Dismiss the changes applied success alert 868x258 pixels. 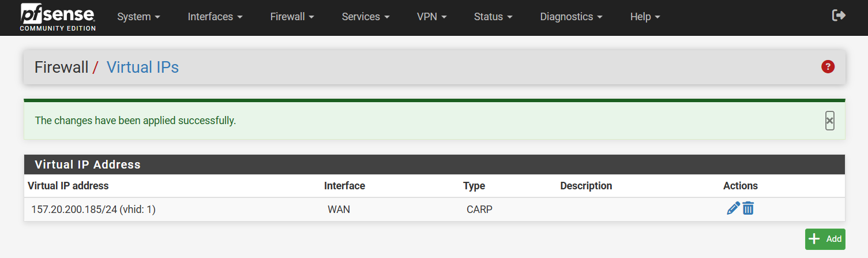pyautogui.click(x=829, y=121)
